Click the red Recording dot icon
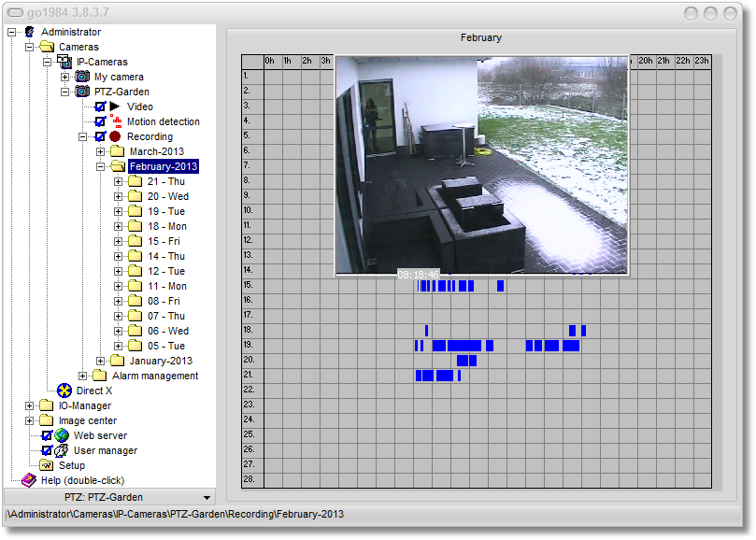The width and height of the screenshot is (756, 540). coord(115,136)
